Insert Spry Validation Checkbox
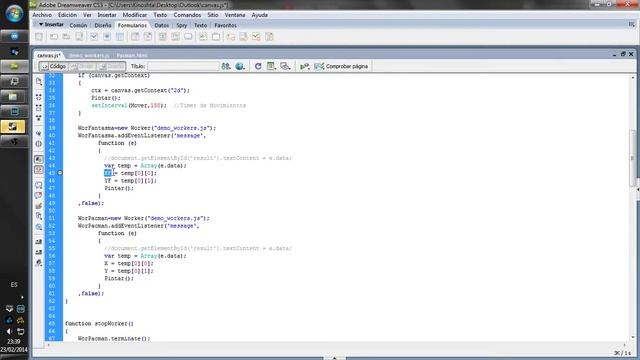 [x=256, y=37]
